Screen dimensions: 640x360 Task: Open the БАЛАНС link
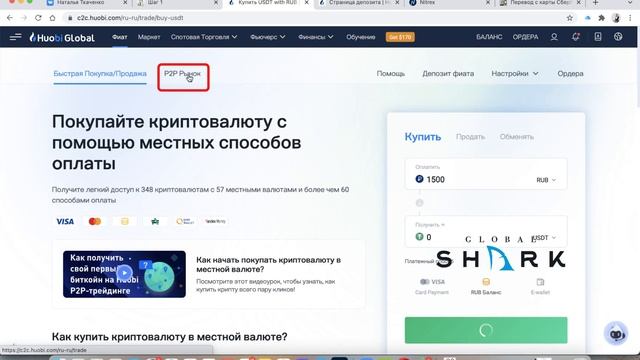489,37
